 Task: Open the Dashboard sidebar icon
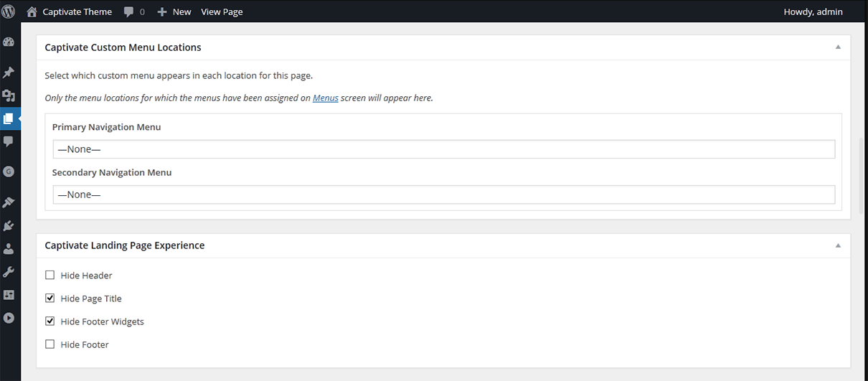[9, 42]
